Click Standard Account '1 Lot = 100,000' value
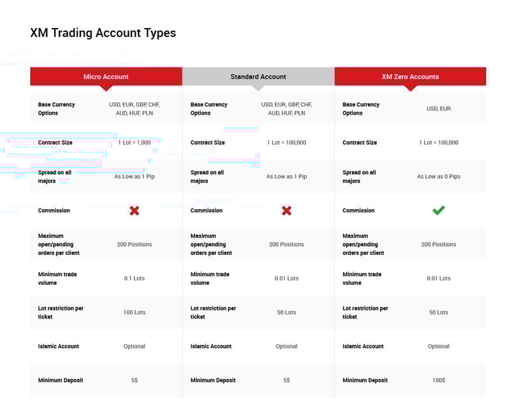Viewport: 515px width, 420px height. (x=286, y=143)
